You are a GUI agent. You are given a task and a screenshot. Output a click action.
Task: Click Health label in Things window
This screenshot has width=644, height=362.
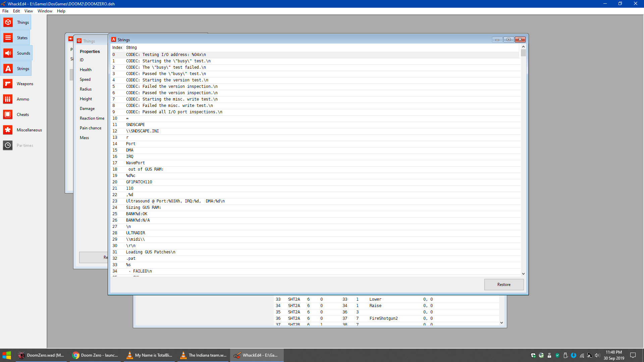click(86, 70)
